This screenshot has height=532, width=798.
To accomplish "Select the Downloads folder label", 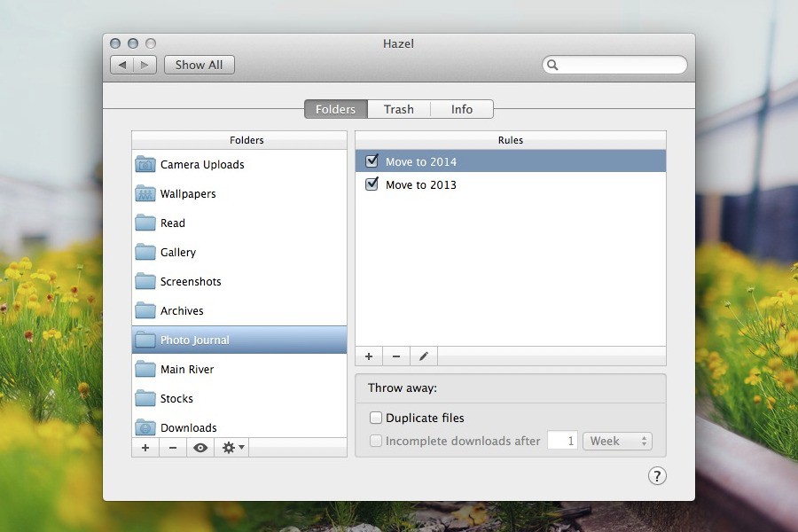I will click(x=188, y=428).
